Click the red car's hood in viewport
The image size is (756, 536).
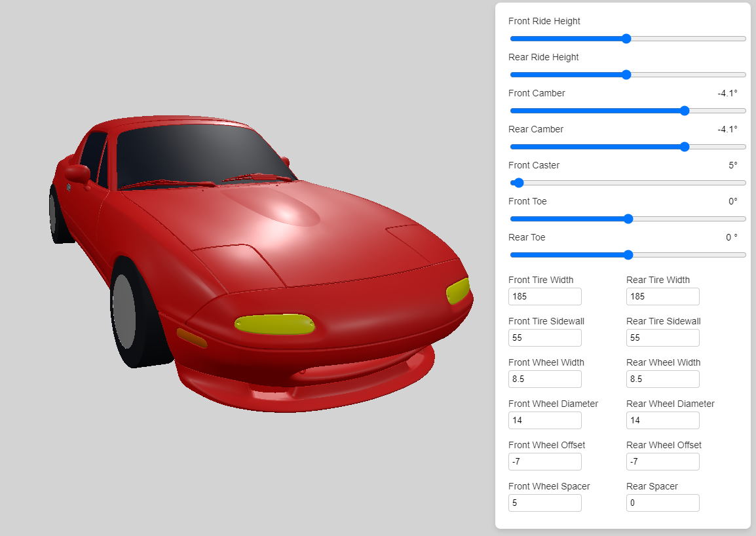pyautogui.click(x=314, y=236)
